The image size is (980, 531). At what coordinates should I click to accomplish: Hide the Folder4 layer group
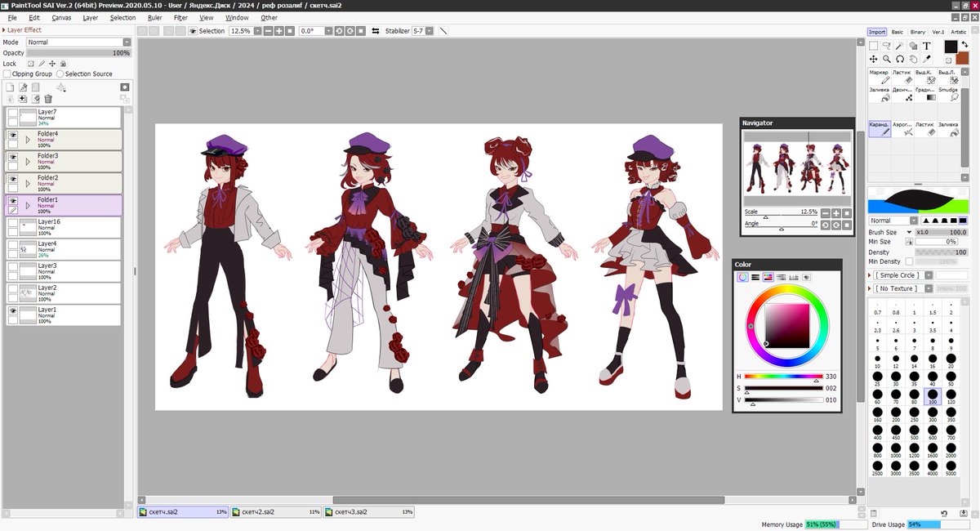click(x=12, y=134)
